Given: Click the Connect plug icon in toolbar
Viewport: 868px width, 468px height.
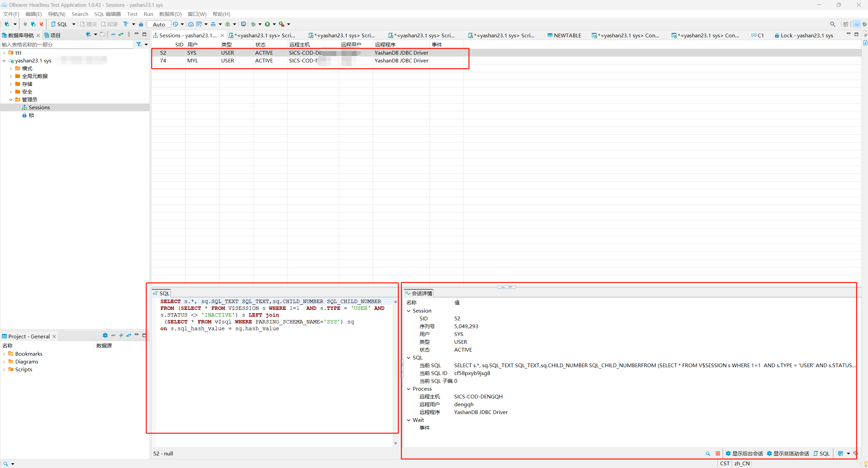Looking at the screenshot, I should (x=25, y=24).
